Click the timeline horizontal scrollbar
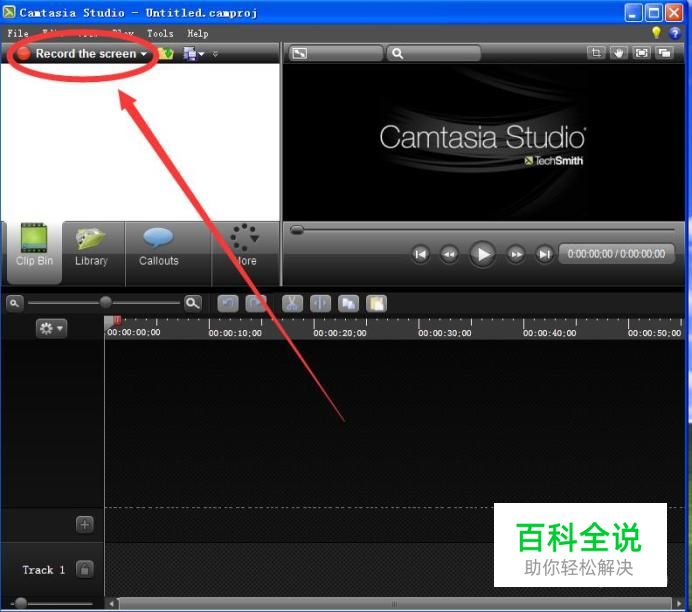The width and height of the screenshot is (692, 612). click(x=395, y=604)
